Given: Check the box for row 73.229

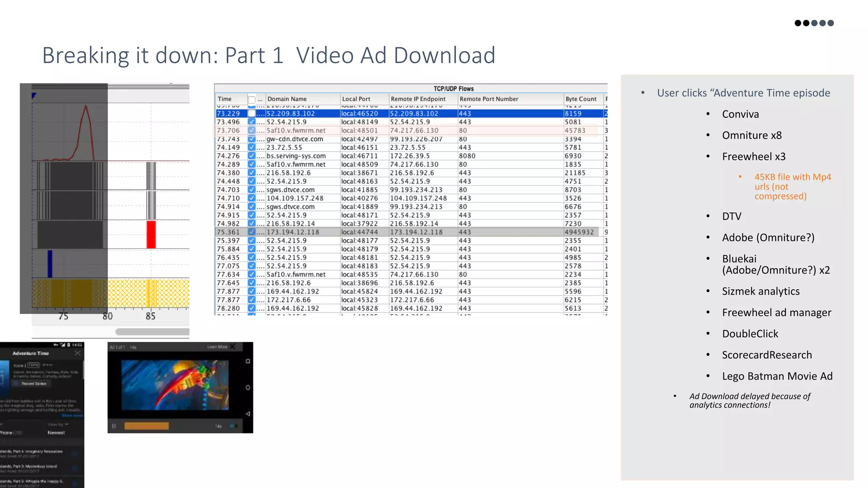Looking at the screenshot, I should 252,114.
